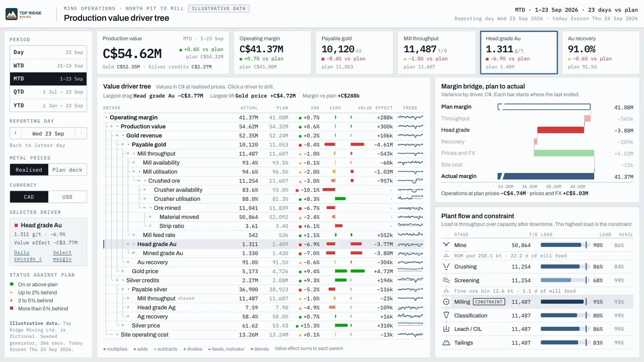Click the blends operator beside Mined grade Au
This screenshot has width=644, height=362.
click(x=134, y=253)
